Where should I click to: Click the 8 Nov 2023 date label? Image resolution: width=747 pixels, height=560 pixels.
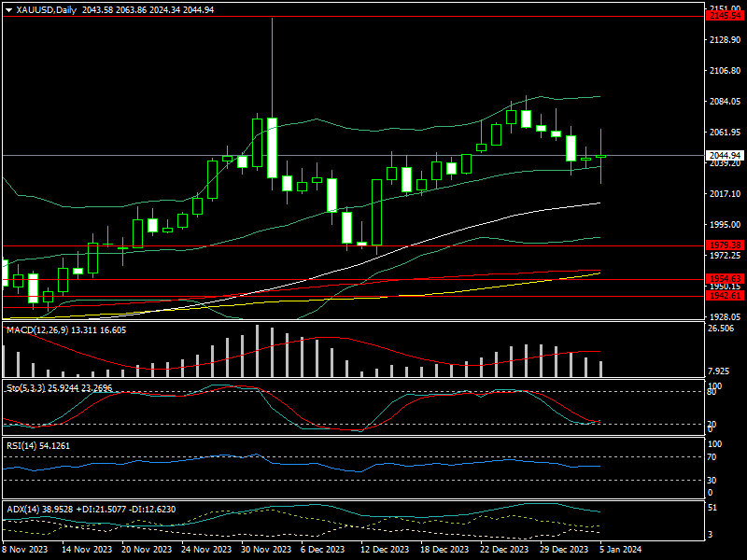click(28, 550)
